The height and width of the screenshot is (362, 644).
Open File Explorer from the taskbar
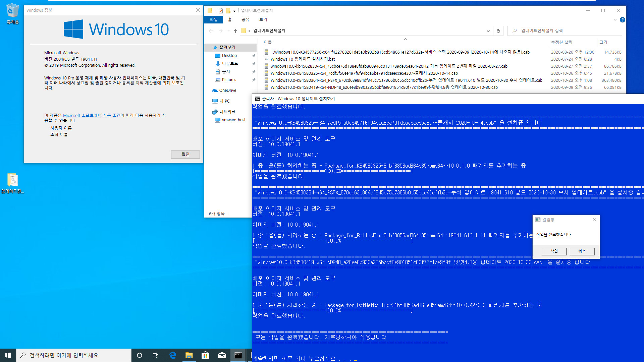tap(189, 355)
